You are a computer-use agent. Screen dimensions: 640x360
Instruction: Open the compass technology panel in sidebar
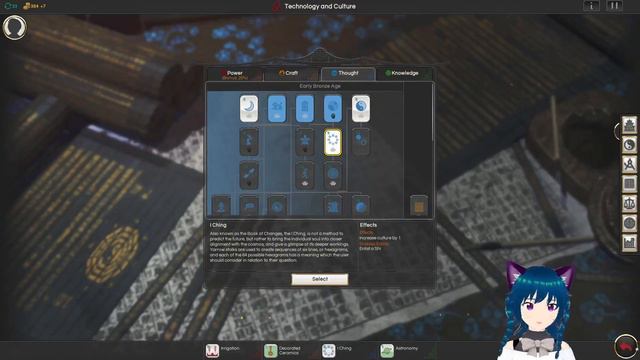[629, 164]
